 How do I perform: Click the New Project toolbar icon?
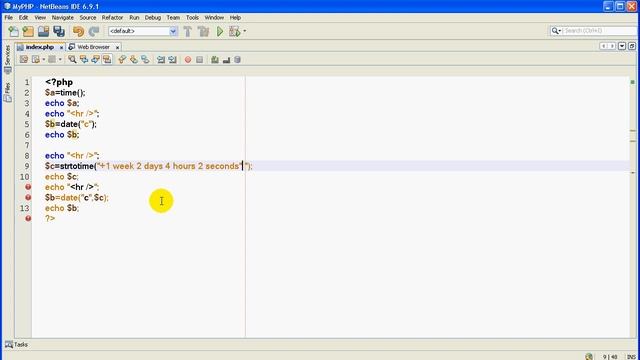click(x=28, y=31)
